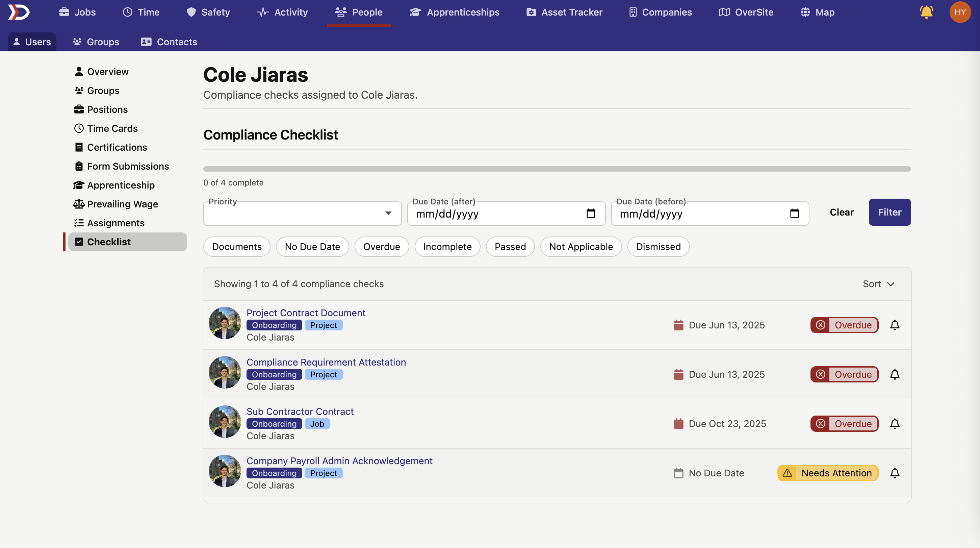
Task: Click Overdue status badge on Compliance Requirement Attestation
Action: coord(844,374)
